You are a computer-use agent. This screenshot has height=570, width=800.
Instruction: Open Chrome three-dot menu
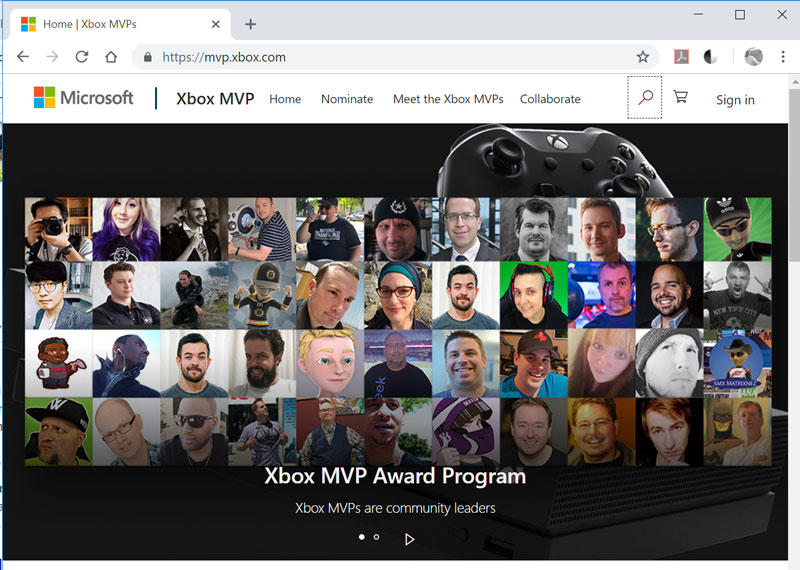point(783,57)
